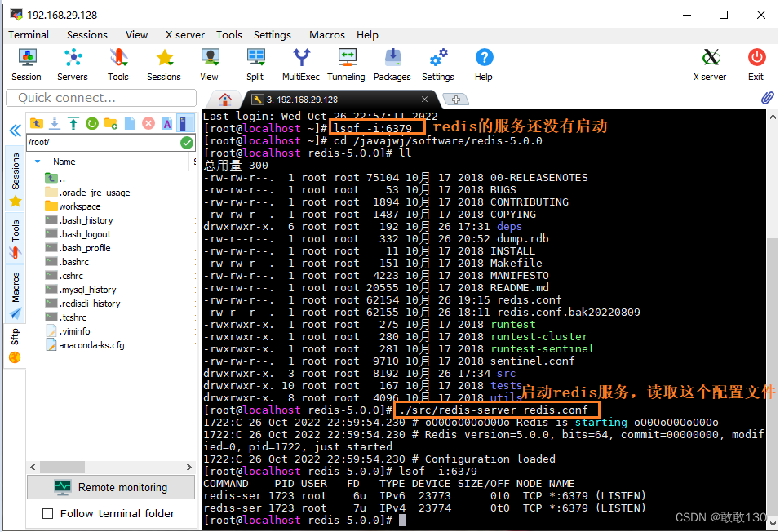Open the X server menu
Viewport: 780px width, 532px height.
[x=185, y=35]
